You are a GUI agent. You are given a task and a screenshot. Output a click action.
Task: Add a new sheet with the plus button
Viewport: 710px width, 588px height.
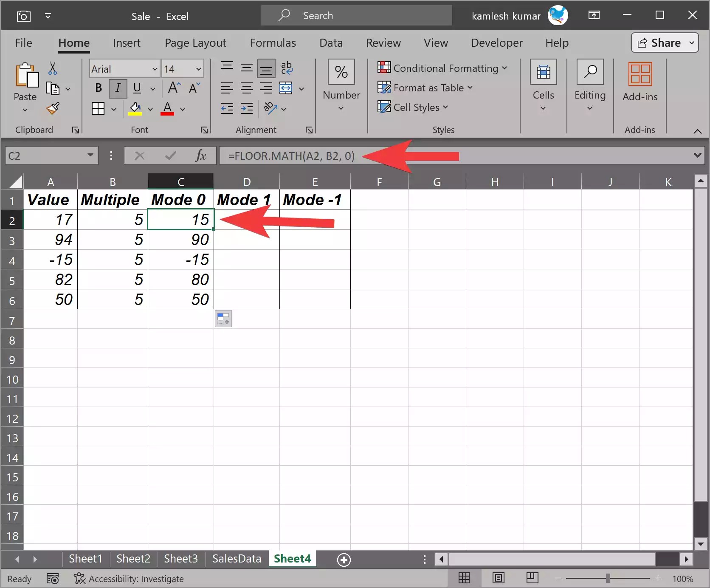click(344, 560)
